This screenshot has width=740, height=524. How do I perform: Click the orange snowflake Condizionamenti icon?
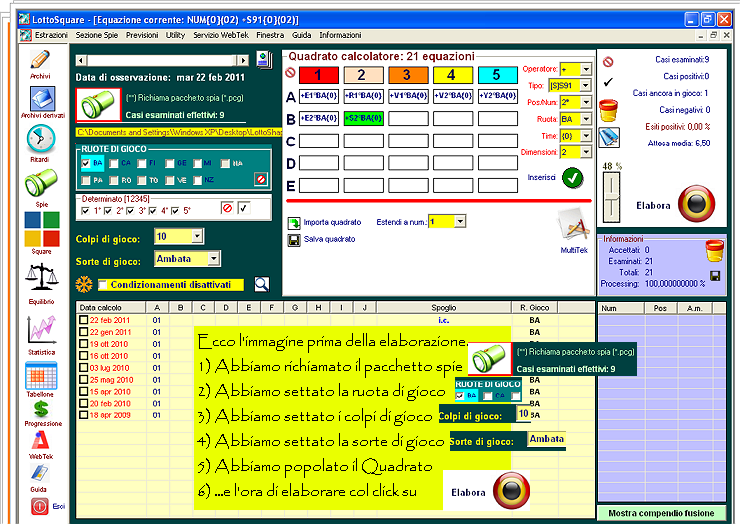[x=84, y=285]
